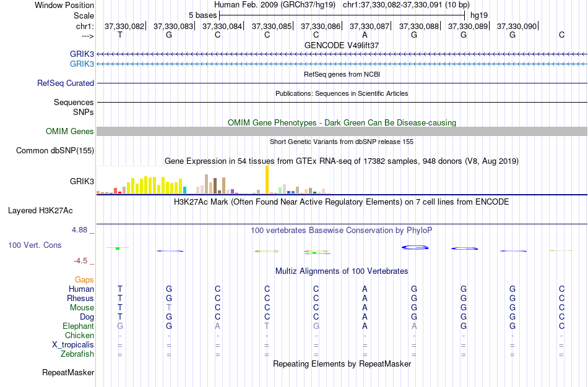Image resolution: width=588 pixels, height=387 pixels.
Task: Click the A base in the Dog row
Action: coord(365,317)
